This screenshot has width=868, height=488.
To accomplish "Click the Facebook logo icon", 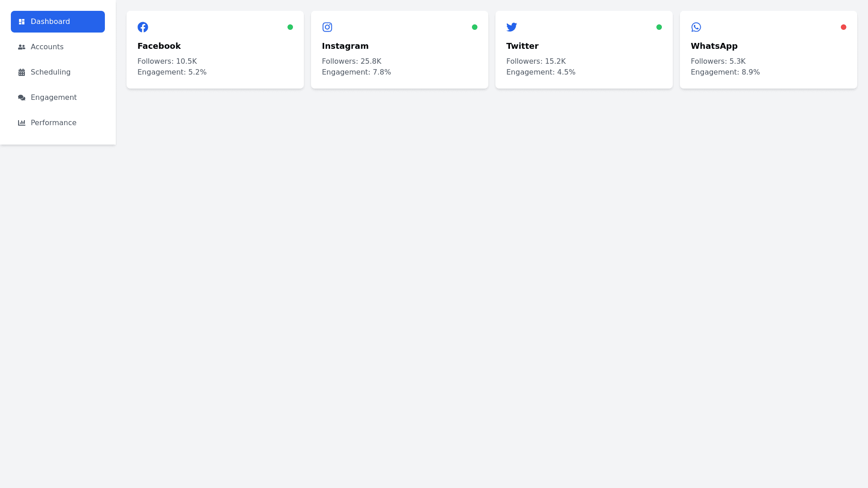I will tap(143, 27).
